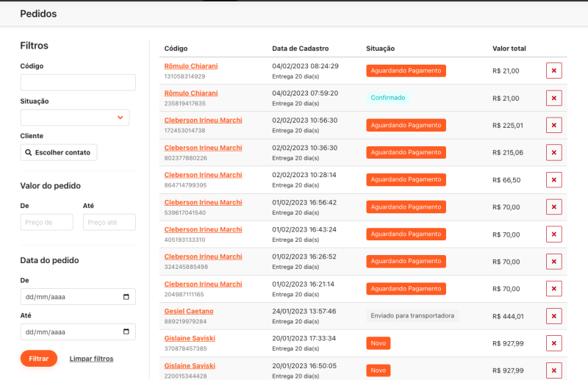This screenshot has width=588, height=380.
Task: Click the Confirmado status badge
Action: click(387, 98)
